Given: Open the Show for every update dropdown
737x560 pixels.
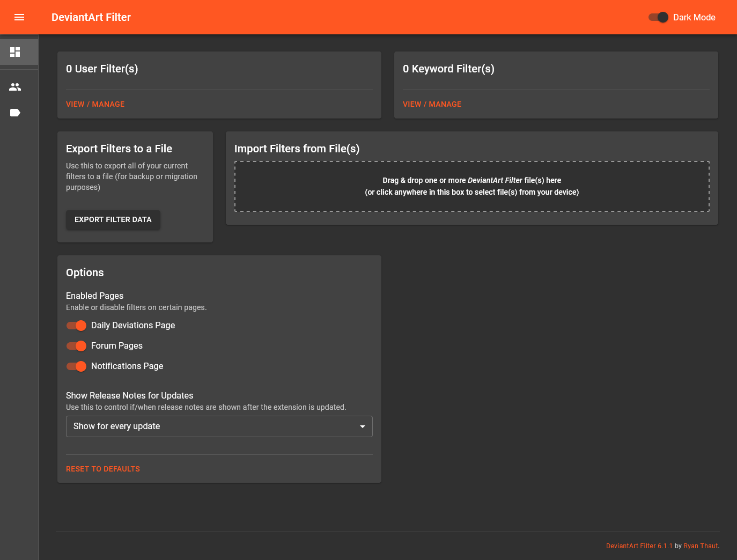Looking at the screenshot, I should (x=219, y=426).
